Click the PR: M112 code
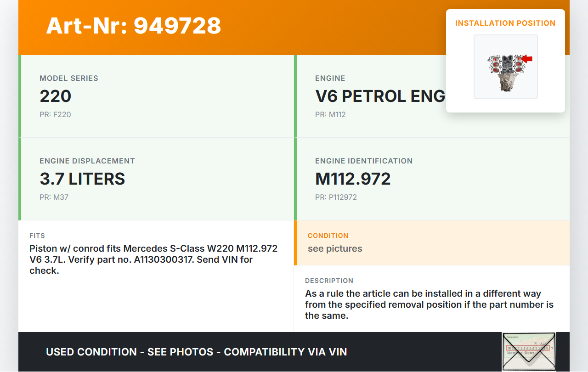 [x=330, y=114]
